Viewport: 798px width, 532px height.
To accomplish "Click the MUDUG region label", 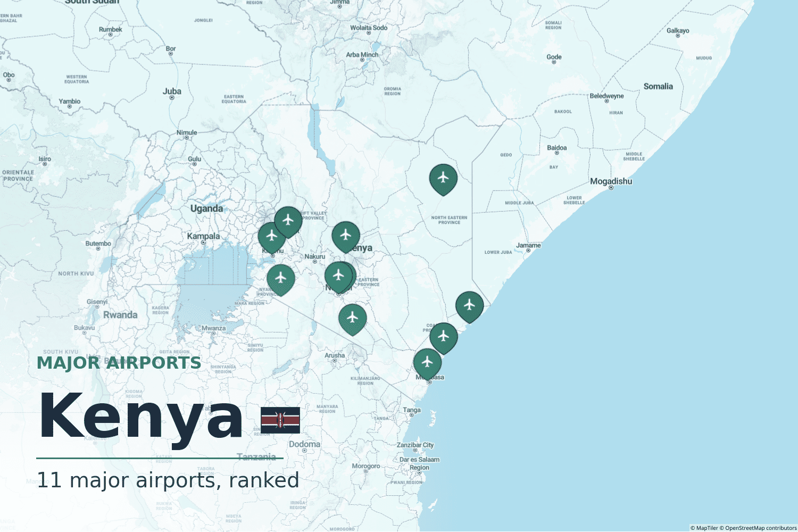I will pos(704,58).
